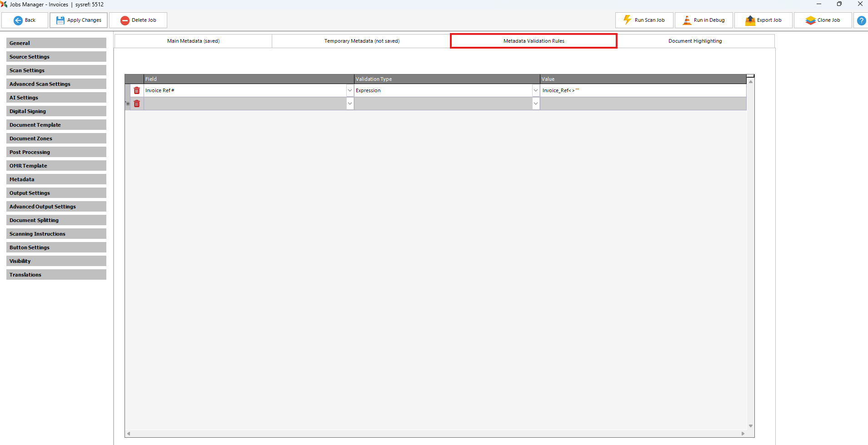The height and width of the screenshot is (445, 868).
Task: Open Digital Signing section
Action: click(56, 111)
